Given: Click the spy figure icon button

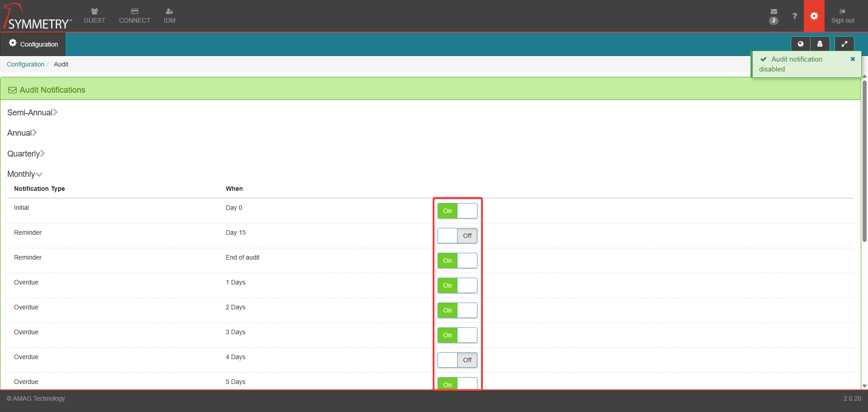Looking at the screenshot, I should pyautogui.click(x=820, y=44).
